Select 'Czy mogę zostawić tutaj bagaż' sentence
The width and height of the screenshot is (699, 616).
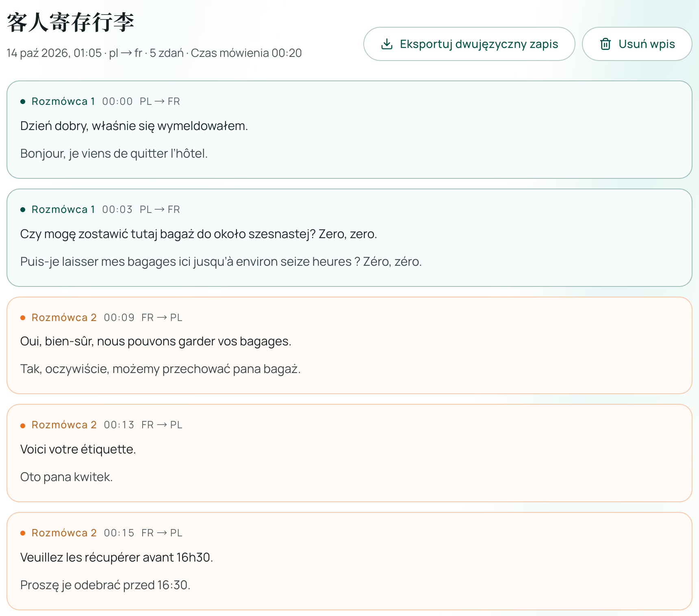tap(199, 234)
